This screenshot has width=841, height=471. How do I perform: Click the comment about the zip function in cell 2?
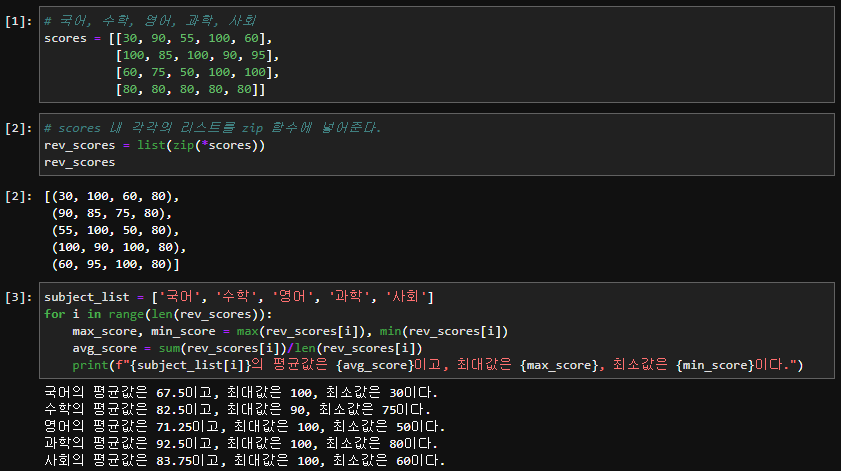(212, 128)
